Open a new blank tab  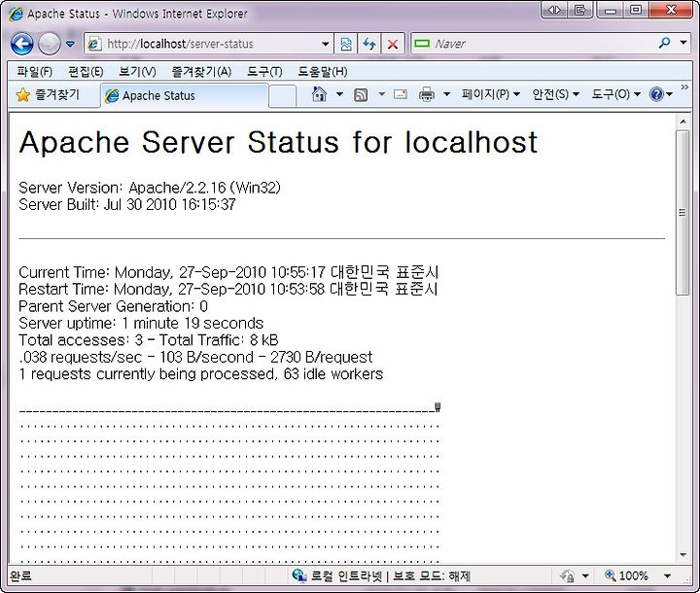coord(283,95)
